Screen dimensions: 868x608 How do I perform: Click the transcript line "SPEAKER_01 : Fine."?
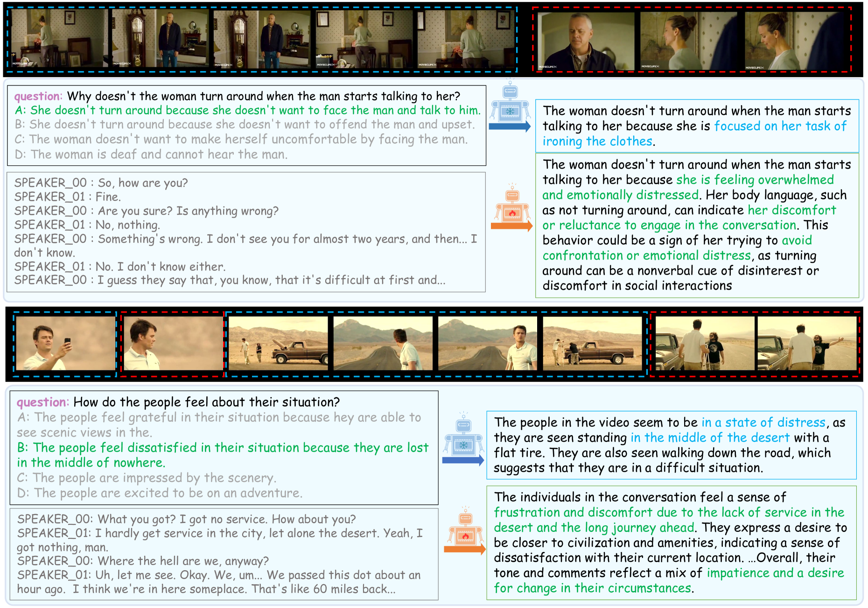pos(68,197)
